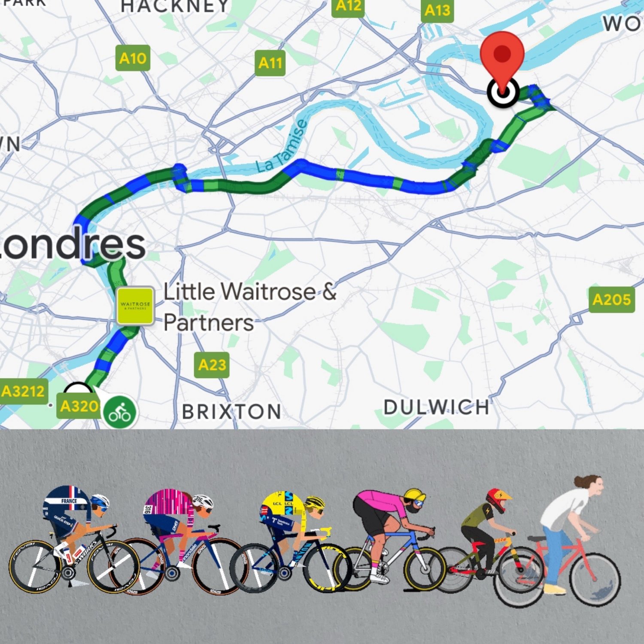Click the Little Waitrose & Partners label
The width and height of the screenshot is (644, 644).
coord(250,307)
